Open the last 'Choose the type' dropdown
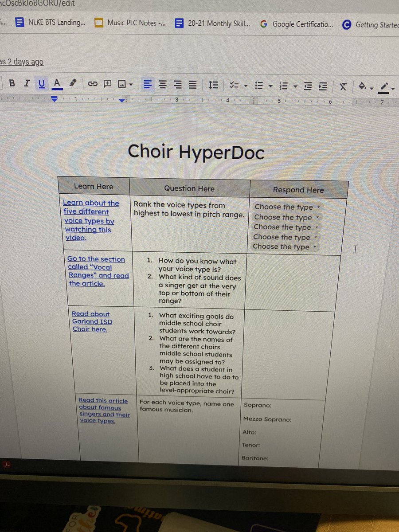 click(x=284, y=247)
